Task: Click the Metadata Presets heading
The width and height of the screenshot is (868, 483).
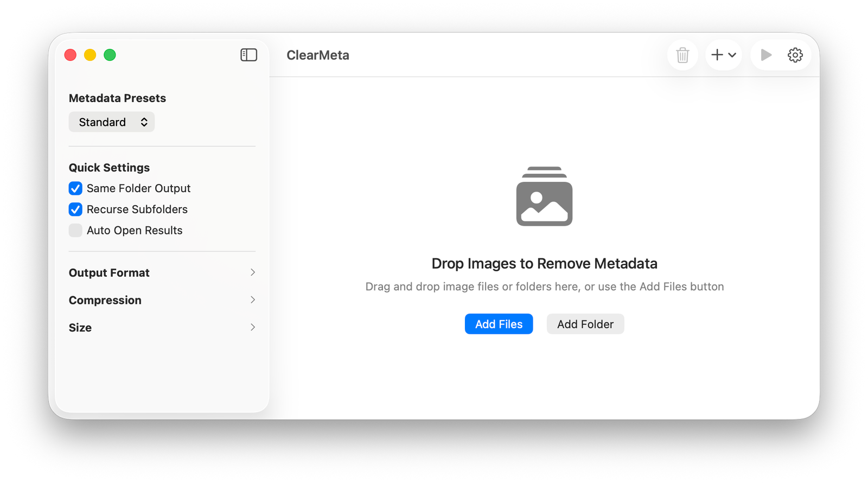Action: point(117,98)
